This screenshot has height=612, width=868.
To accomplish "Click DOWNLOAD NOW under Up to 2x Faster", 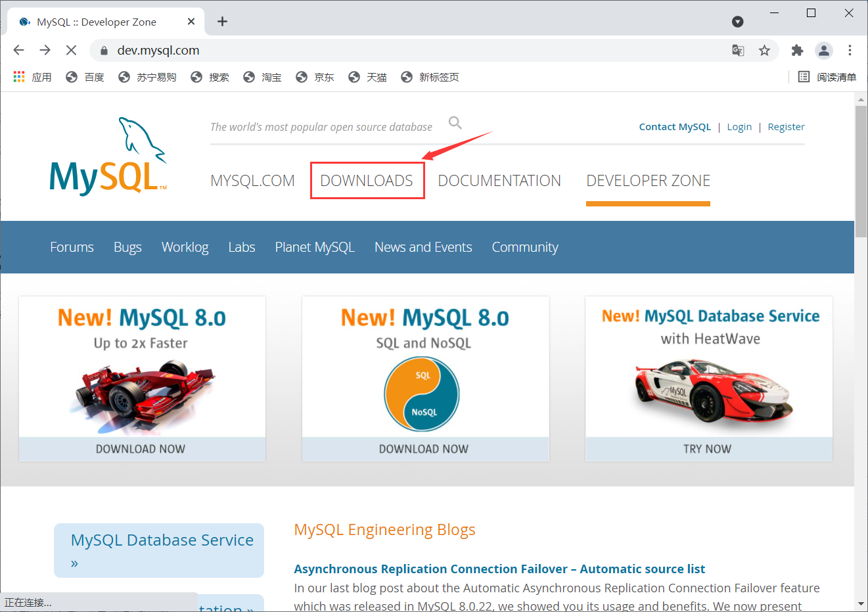I will pyautogui.click(x=141, y=449).
